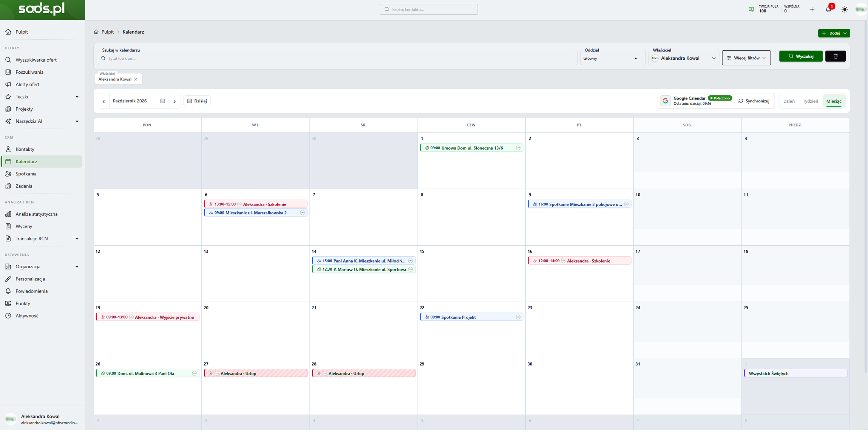Open the Wszystkich Świętych holiday entry
Image resolution: width=868 pixels, height=432 pixels.
795,374
